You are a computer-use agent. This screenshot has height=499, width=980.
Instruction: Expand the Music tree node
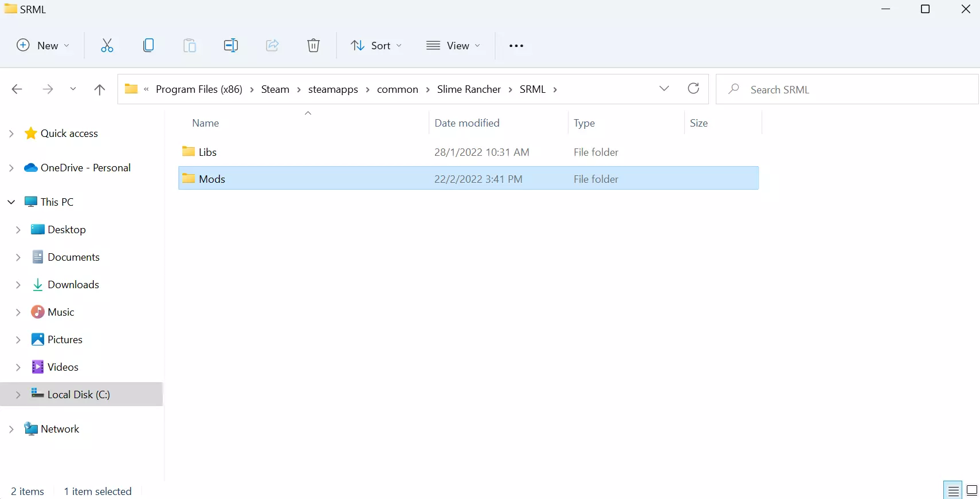coord(18,312)
